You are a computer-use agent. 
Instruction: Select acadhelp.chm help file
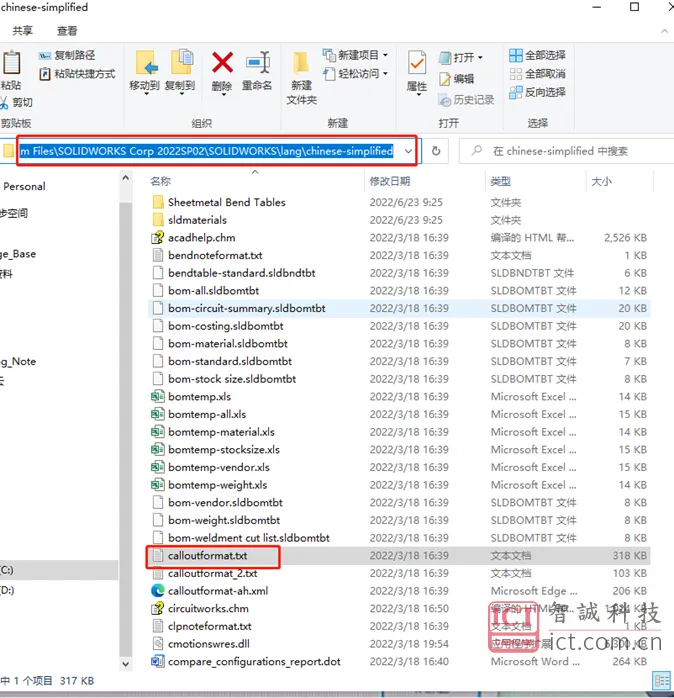click(x=201, y=238)
